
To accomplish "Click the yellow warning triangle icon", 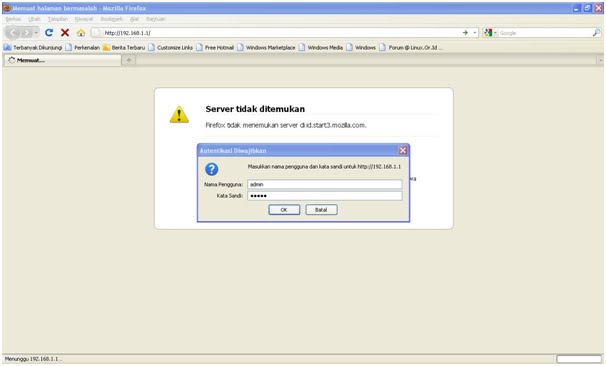I will (x=179, y=115).
